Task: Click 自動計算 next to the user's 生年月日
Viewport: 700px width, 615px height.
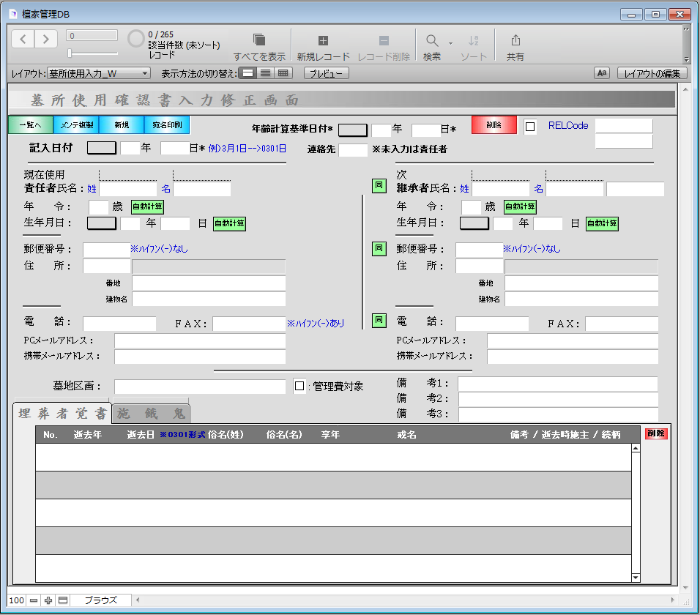Action: click(x=229, y=223)
